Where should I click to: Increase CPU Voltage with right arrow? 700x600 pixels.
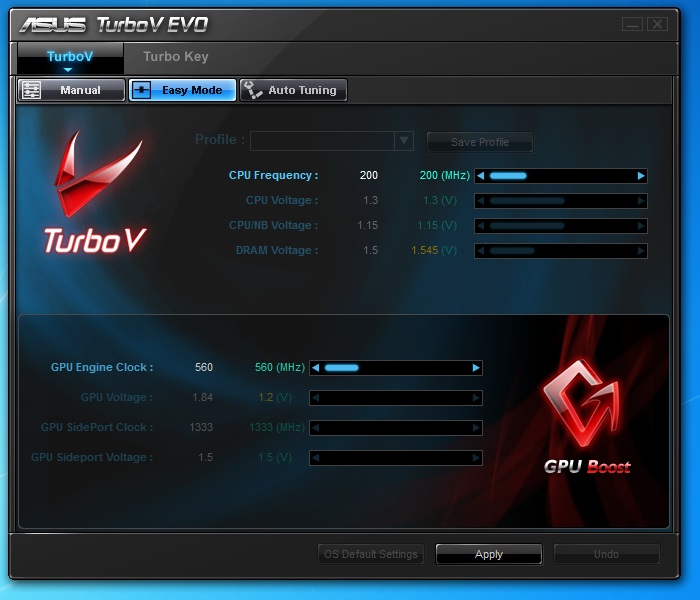(641, 201)
